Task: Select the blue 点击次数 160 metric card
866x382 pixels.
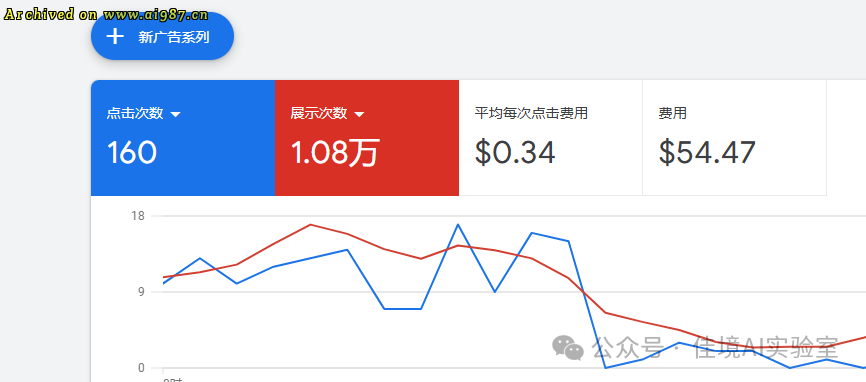Action: pos(183,138)
